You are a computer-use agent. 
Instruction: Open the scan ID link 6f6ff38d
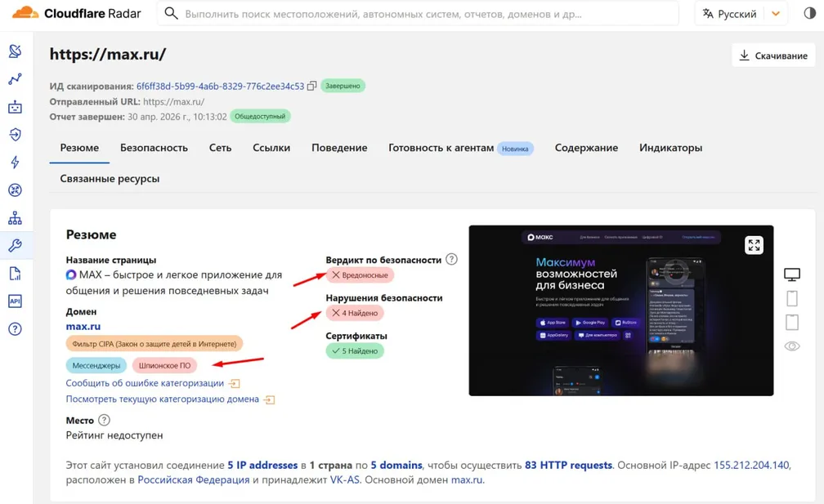(x=220, y=86)
